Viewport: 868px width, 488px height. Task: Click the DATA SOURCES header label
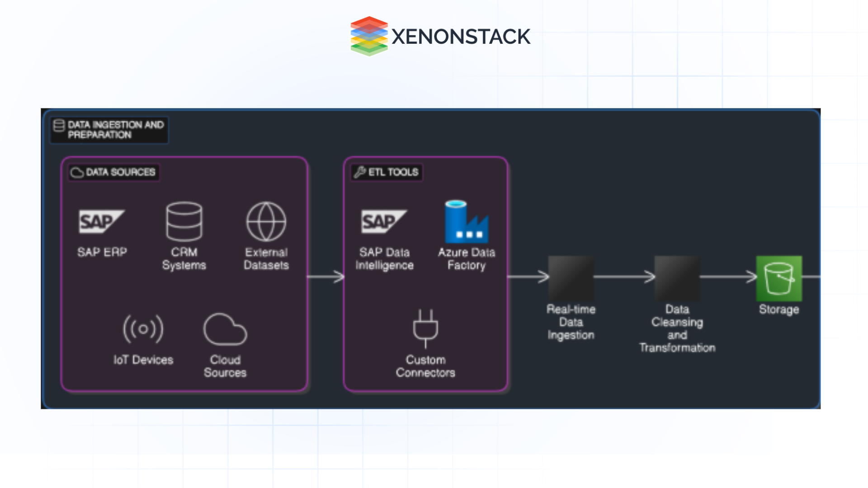(120, 172)
